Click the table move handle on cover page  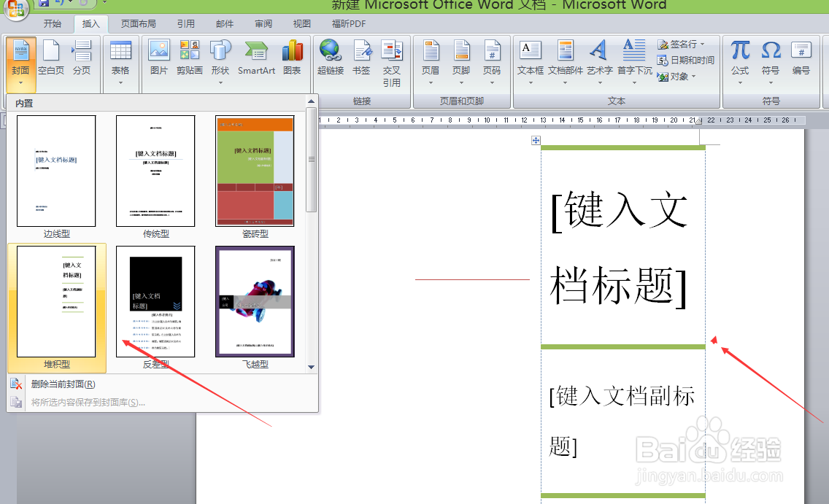[536, 140]
